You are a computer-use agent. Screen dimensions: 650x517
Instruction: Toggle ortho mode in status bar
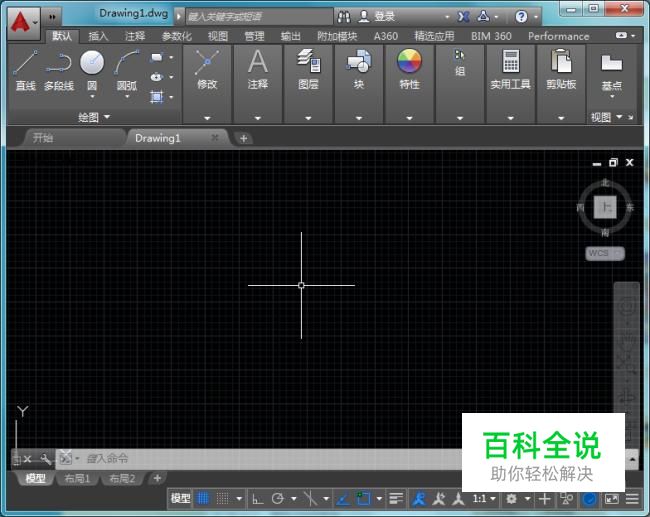(x=257, y=498)
